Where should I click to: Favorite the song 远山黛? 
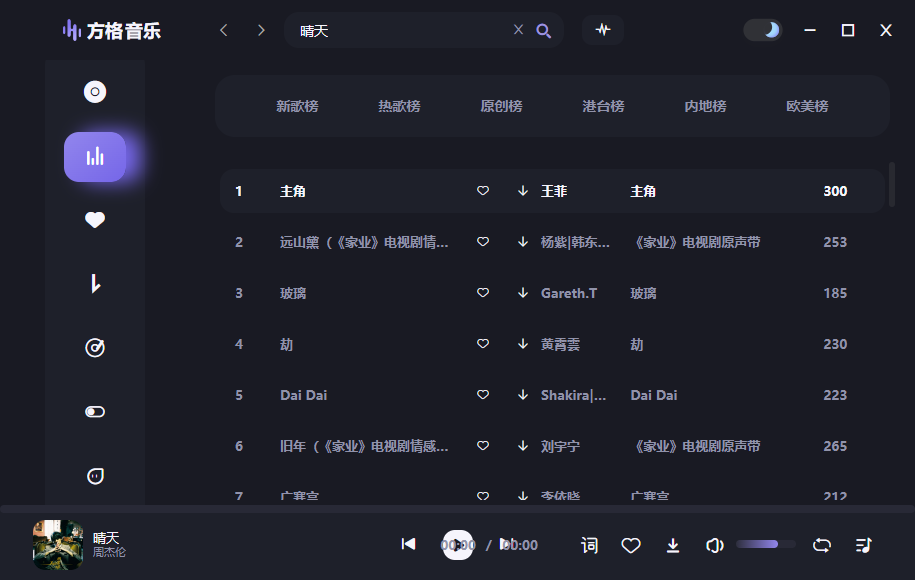[x=483, y=242]
